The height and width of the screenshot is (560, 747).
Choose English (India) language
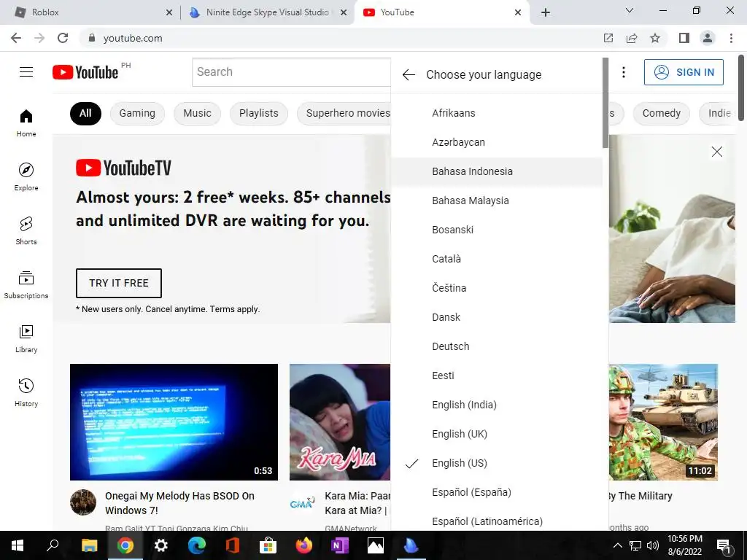[x=496, y=405]
